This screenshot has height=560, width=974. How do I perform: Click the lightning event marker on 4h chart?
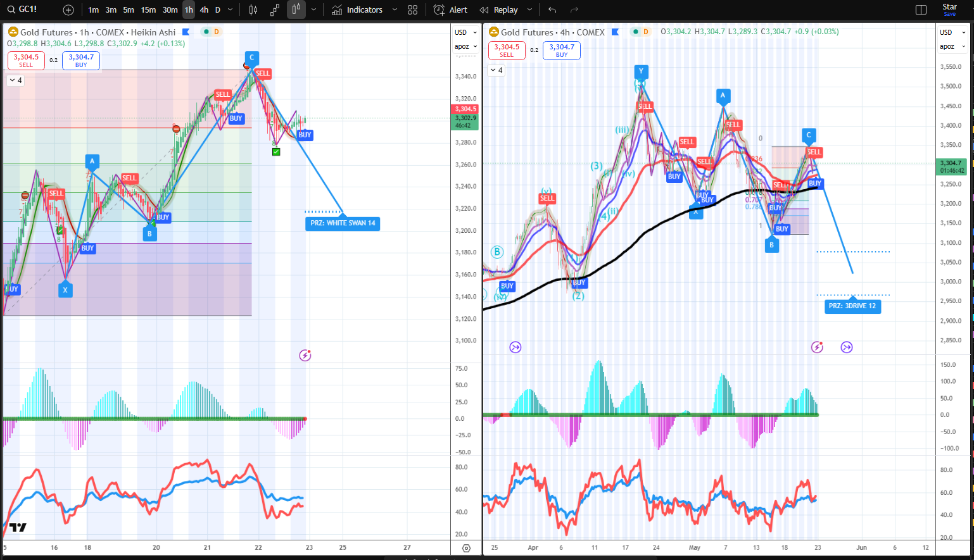[817, 347]
